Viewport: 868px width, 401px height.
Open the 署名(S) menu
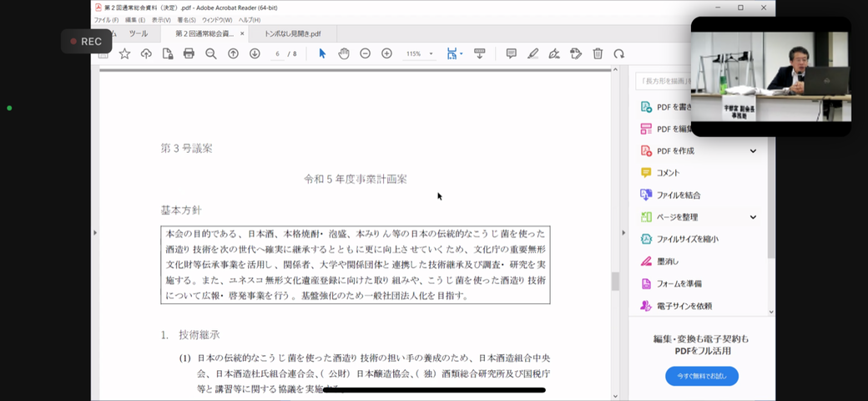pos(187,20)
